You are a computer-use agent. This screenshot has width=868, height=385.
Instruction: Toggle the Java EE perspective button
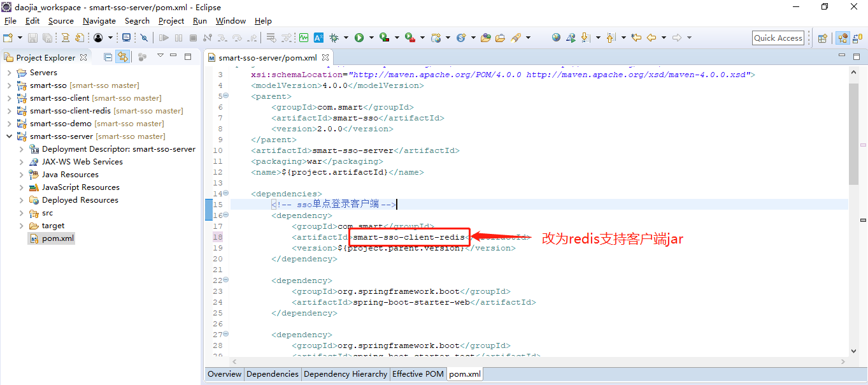coord(843,38)
